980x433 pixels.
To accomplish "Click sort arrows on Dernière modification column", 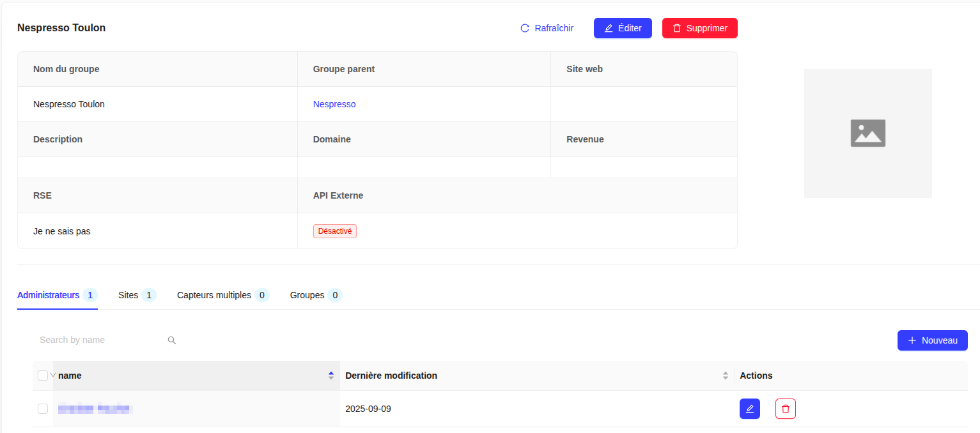I will (x=725, y=376).
